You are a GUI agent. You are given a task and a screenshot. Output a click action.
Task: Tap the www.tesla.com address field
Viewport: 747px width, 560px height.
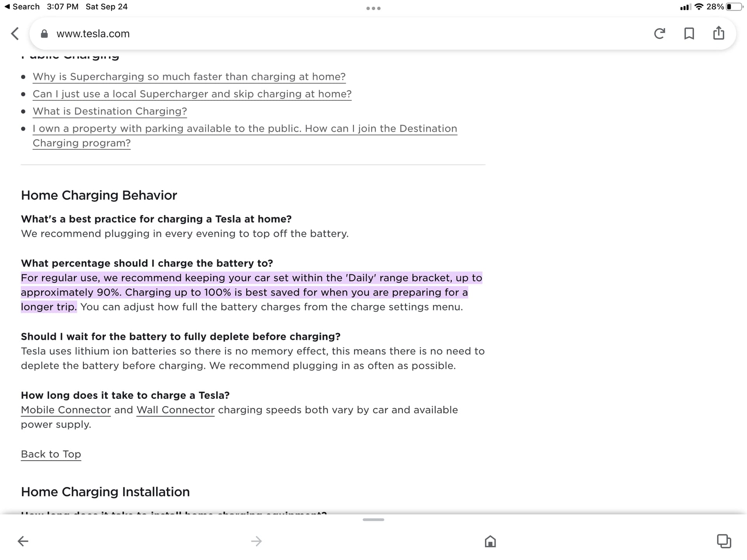click(93, 34)
